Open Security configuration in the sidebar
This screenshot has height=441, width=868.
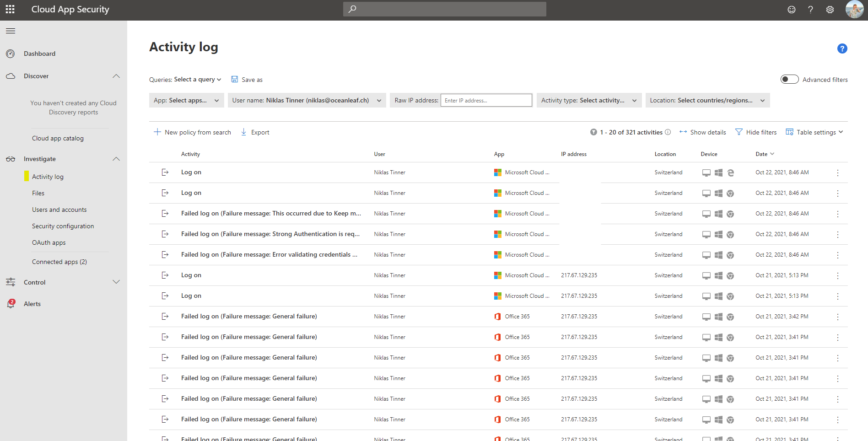click(63, 226)
